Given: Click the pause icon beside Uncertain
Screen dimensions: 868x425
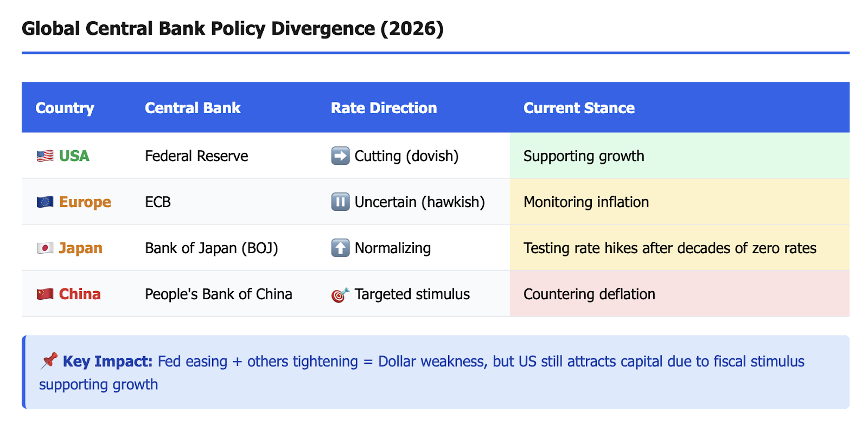Looking at the screenshot, I should [x=340, y=202].
